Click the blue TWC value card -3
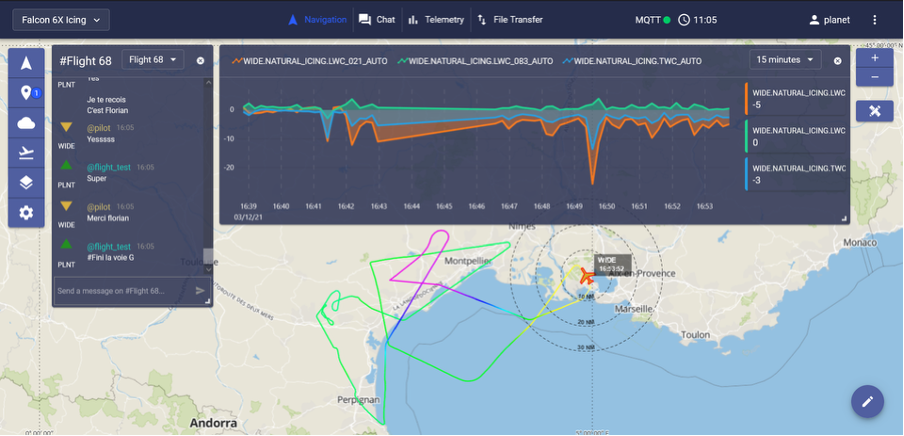Image resolution: width=904 pixels, height=436 pixels. coord(796,174)
